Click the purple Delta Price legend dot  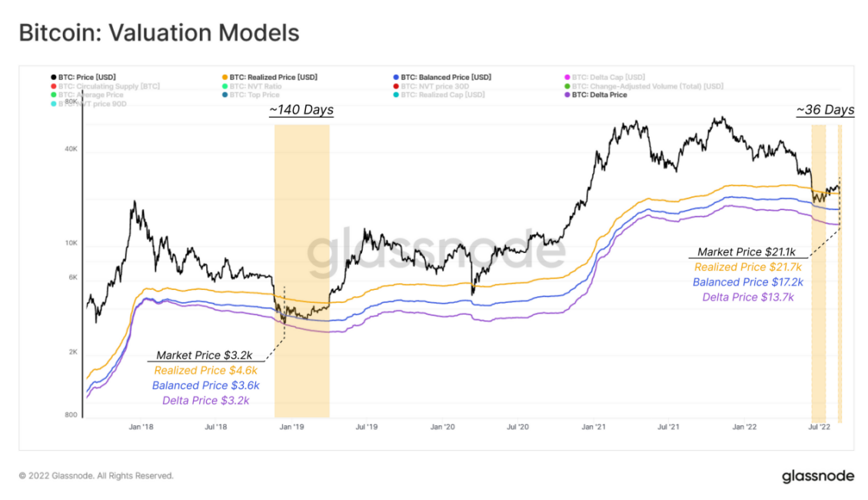[567, 95]
